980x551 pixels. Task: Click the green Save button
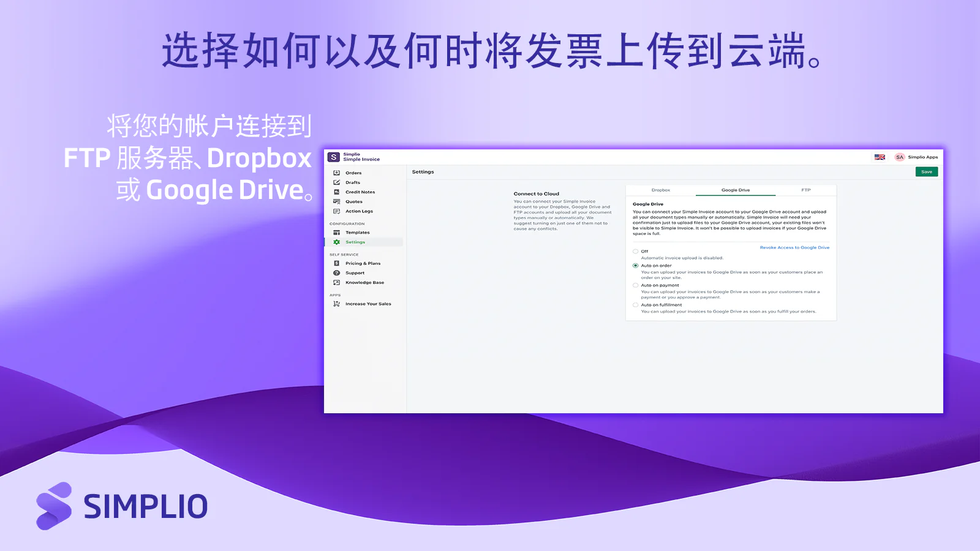pyautogui.click(x=927, y=172)
